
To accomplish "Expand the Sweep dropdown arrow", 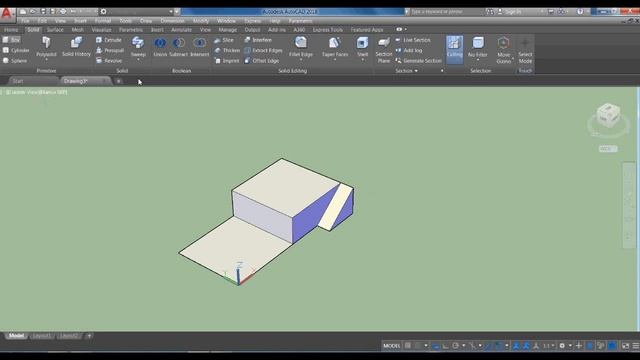I will pos(138,60).
